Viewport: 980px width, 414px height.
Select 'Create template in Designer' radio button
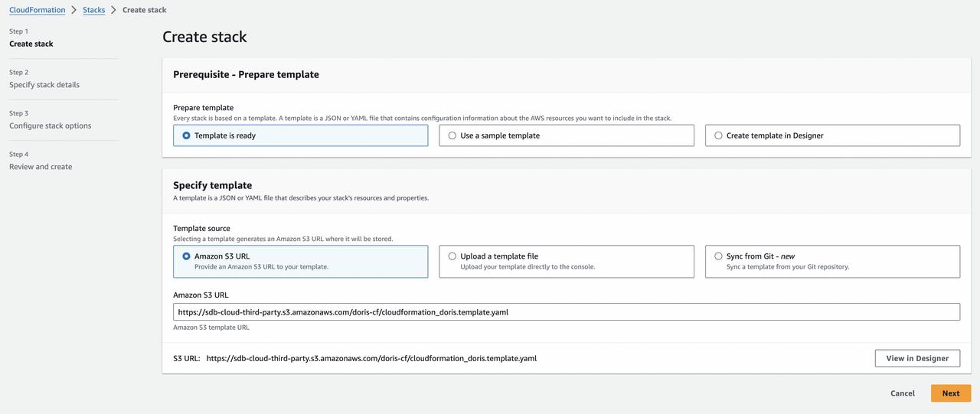pos(718,135)
